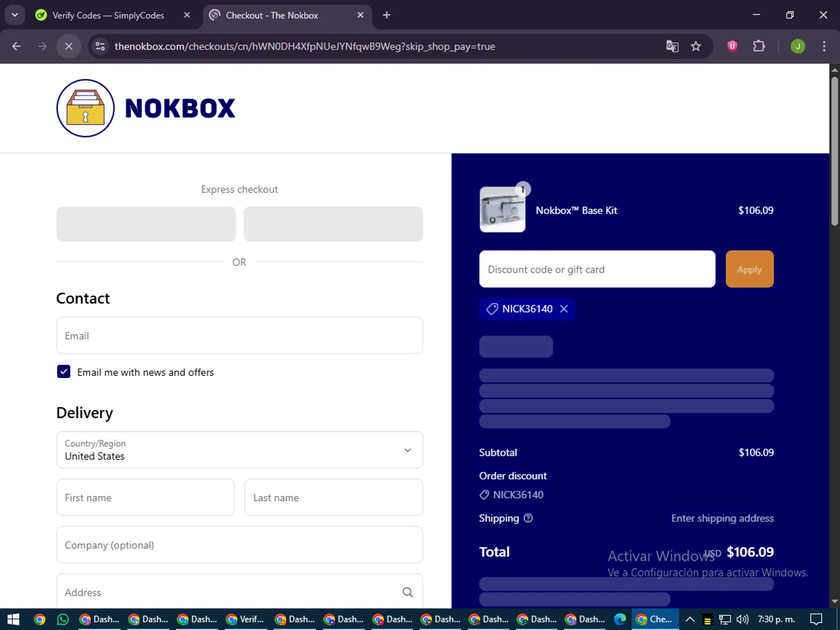Click the Express checkout heading

[240, 189]
